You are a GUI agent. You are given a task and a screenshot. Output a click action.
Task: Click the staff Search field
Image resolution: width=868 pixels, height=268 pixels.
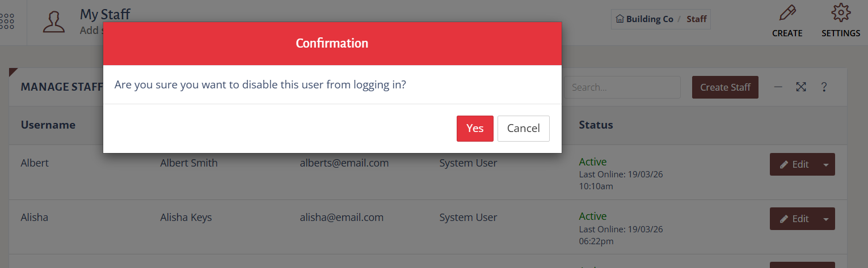[x=622, y=87]
